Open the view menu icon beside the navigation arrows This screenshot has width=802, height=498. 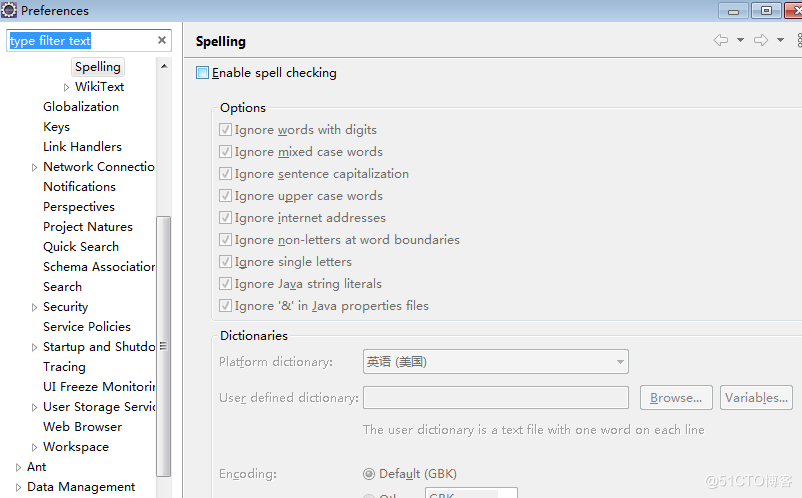[799, 40]
